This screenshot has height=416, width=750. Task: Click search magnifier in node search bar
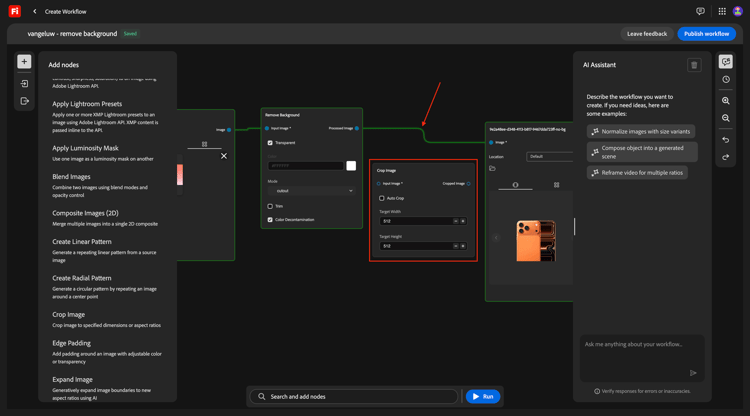point(262,396)
